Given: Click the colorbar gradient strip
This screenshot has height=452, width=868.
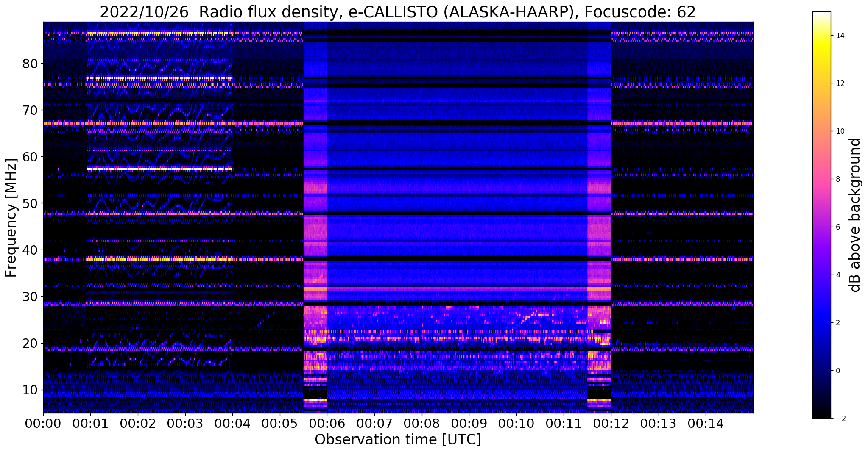Looking at the screenshot, I should [x=821, y=215].
